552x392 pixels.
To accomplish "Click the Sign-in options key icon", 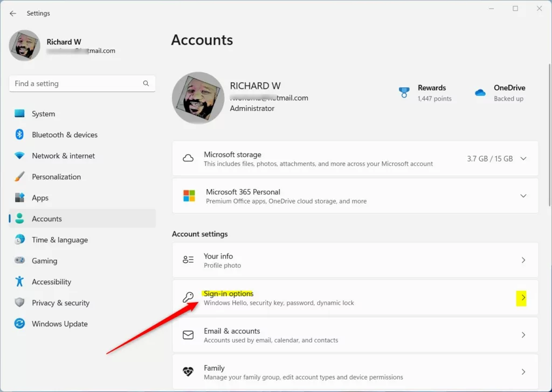I will (x=188, y=297).
